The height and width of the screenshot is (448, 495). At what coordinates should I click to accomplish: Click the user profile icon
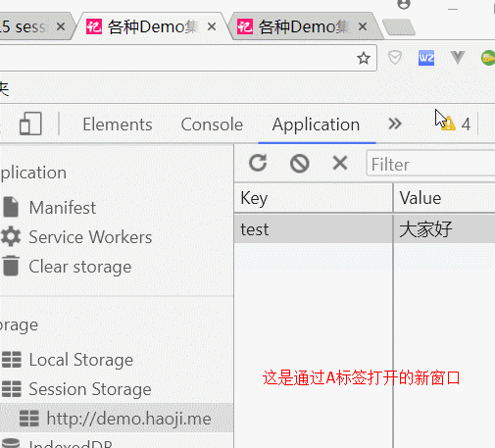click(404, 4)
